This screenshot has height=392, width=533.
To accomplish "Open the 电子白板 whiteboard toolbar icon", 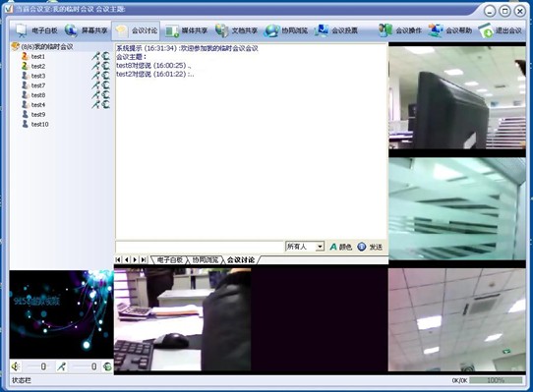I will coord(36,30).
